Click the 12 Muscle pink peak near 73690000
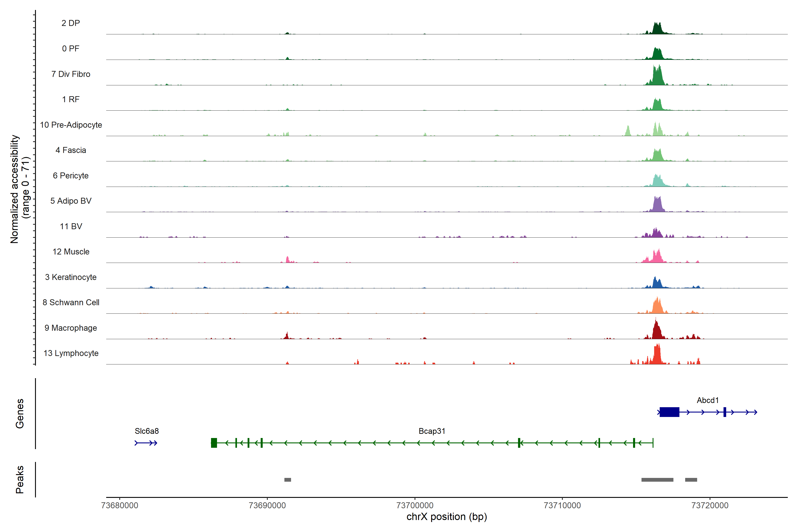 point(287,260)
